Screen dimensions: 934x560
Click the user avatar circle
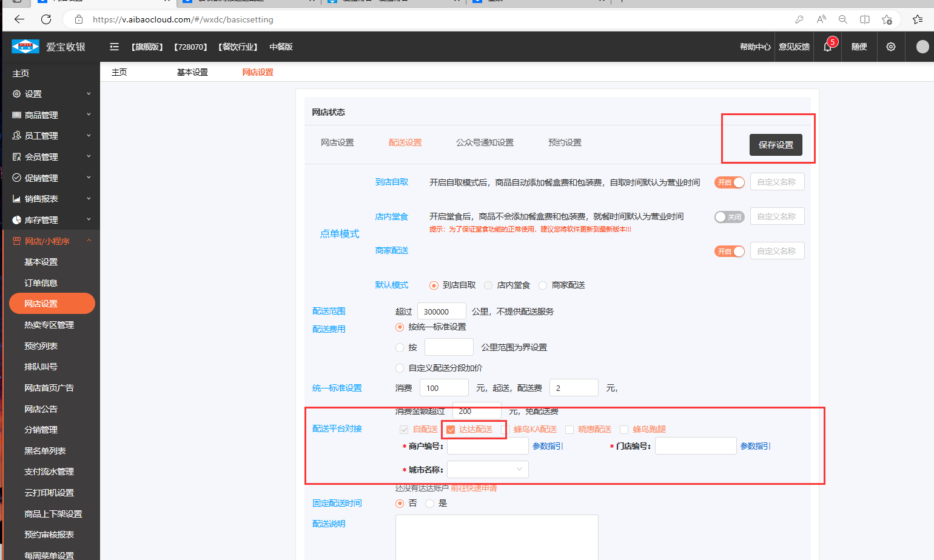point(922,47)
